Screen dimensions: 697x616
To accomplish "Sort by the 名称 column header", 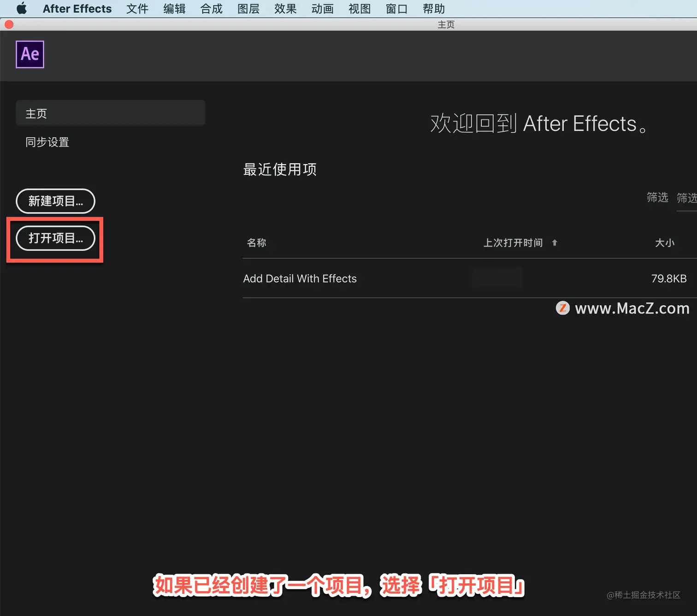I will tap(257, 243).
